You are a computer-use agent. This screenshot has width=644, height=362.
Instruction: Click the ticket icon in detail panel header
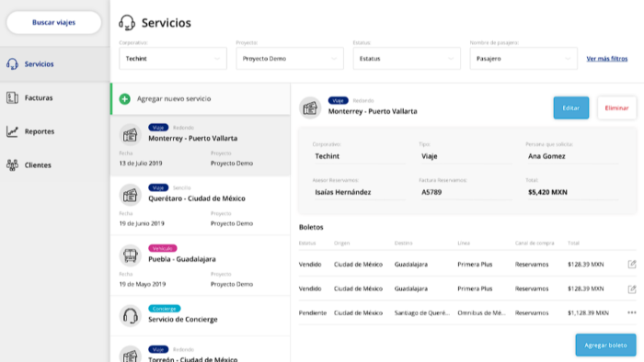pyautogui.click(x=310, y=107)
